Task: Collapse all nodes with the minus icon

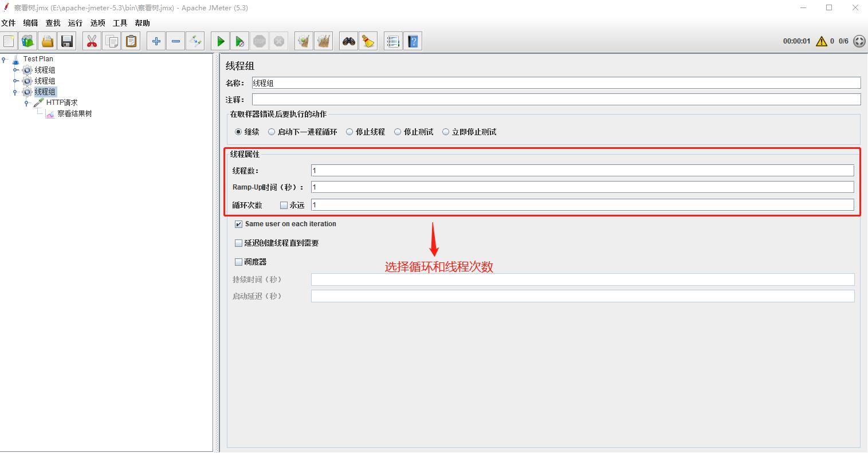Action: point(176,41)
